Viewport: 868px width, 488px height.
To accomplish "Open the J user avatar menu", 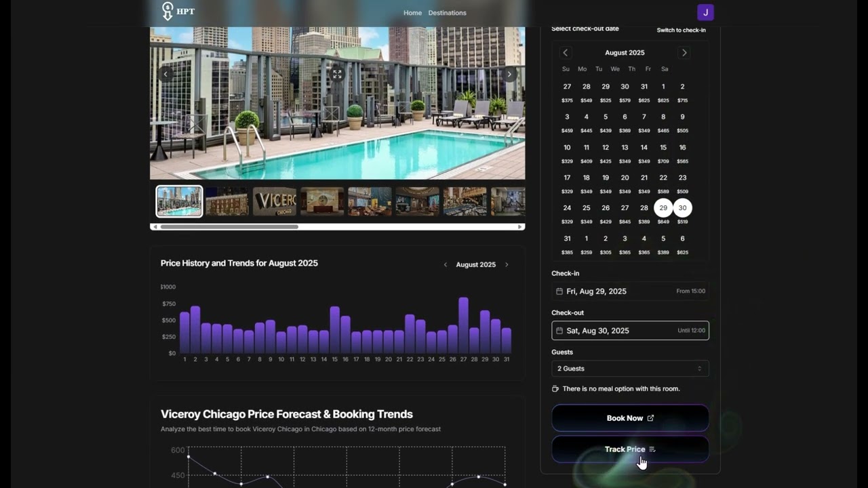I will pyautogui.click(x=705, y=12).
